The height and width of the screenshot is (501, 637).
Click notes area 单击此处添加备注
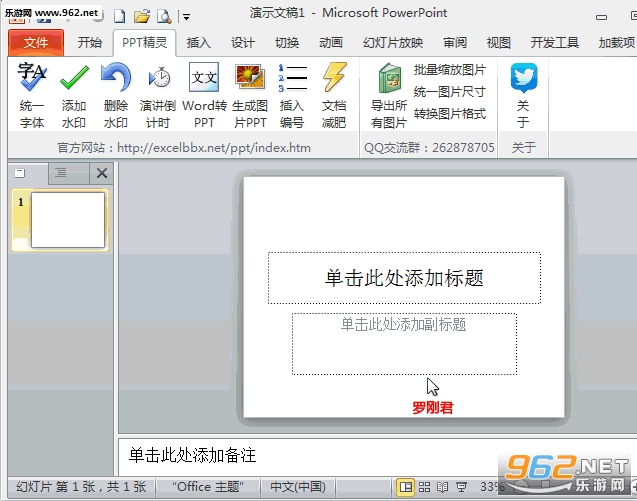[x=192, y=455]
